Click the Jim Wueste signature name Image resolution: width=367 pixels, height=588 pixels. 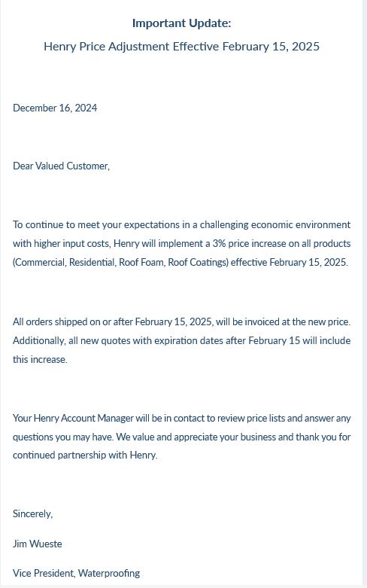[38, 544]
